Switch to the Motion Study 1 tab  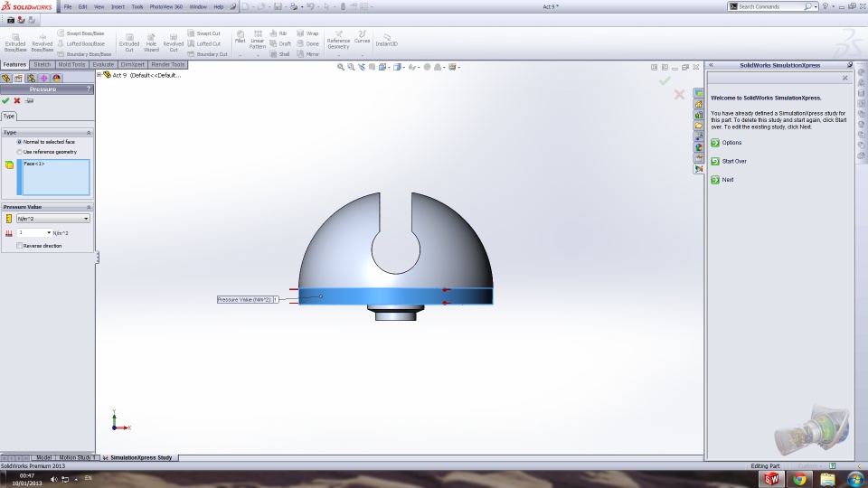tap(76, 457)
